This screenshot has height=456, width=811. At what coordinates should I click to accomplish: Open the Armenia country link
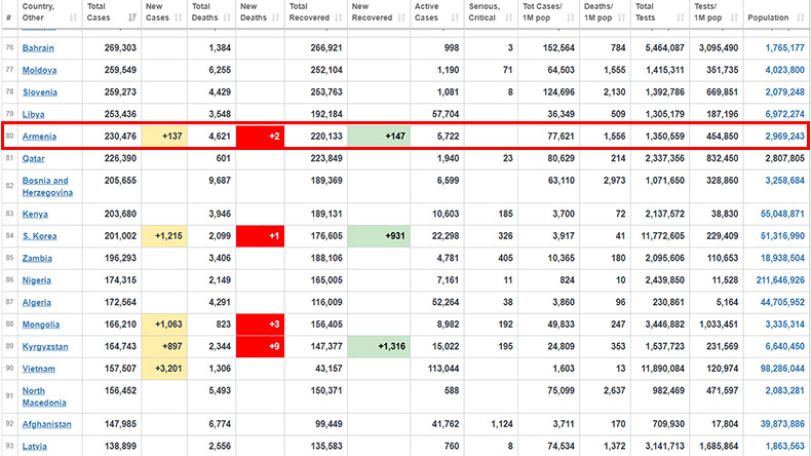[x=39, y=136]
